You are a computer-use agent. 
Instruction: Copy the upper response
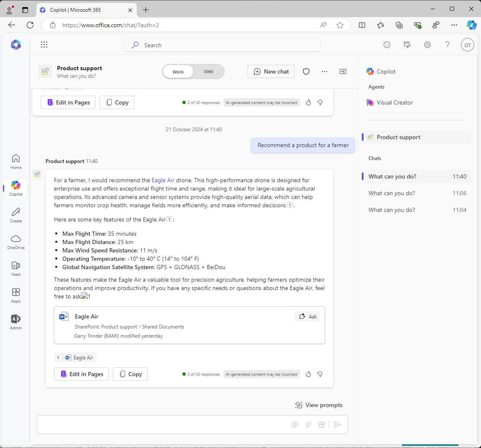point(117,103)
